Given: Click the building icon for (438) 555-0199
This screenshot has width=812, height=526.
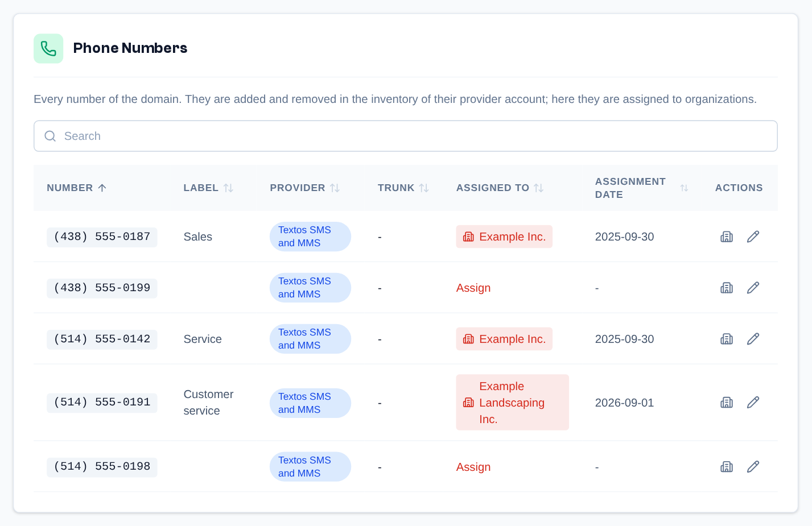Looking at the screenshot, I should 727,288.
